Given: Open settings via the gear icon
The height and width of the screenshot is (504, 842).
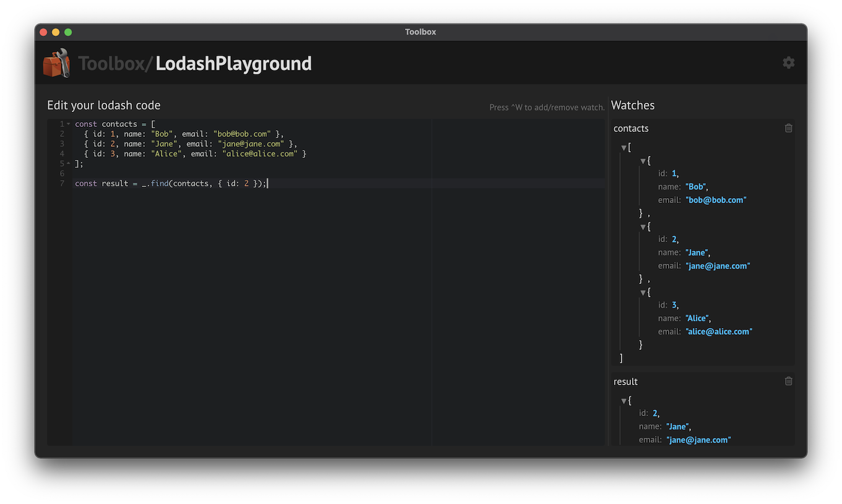Looking at the screenshot, I should (x=788, y=63).
